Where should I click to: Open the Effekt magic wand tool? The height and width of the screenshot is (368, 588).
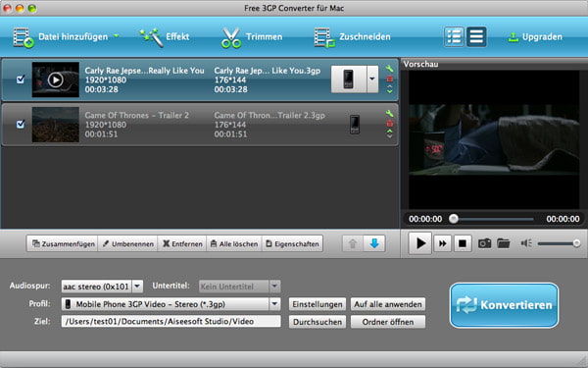(151, 37)
